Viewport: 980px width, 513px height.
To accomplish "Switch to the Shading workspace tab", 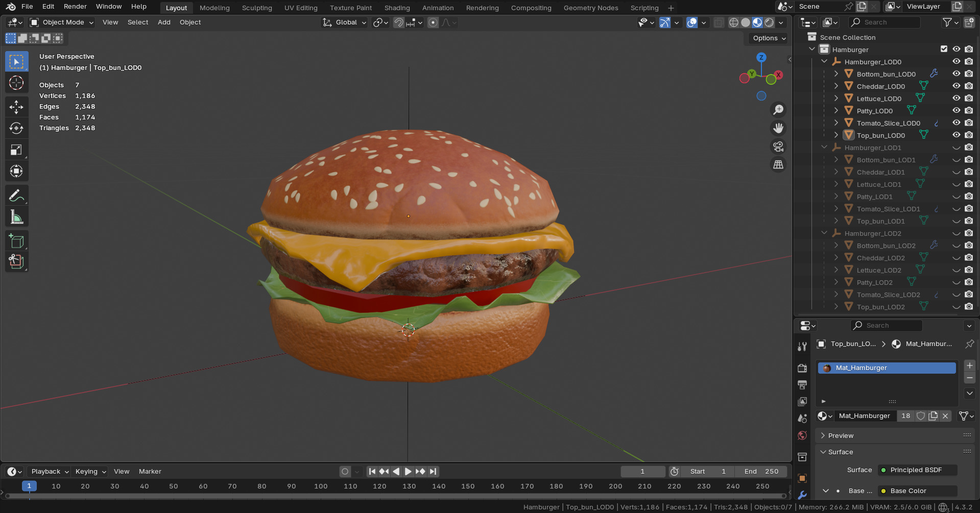I will coord(397,8).
